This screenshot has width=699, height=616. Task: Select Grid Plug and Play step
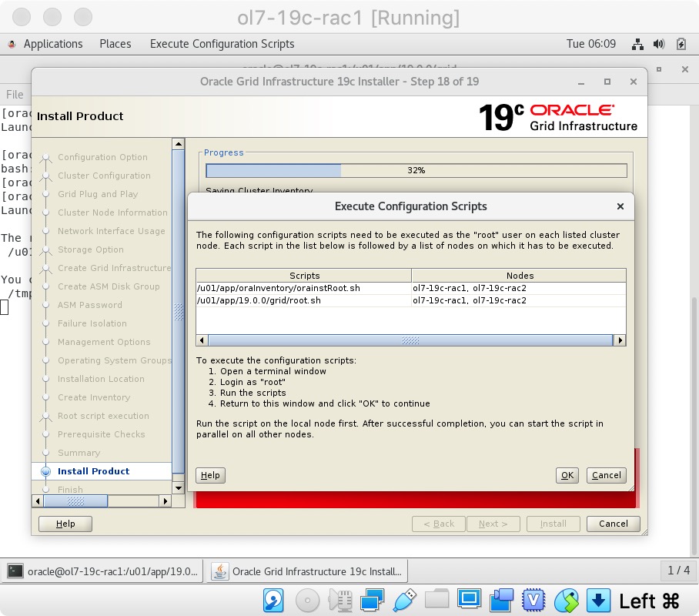(98, 194)
